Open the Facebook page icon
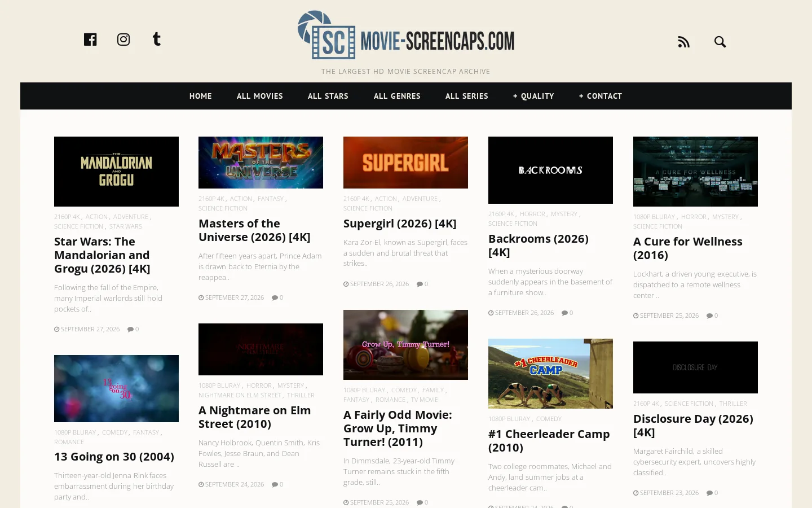The image size is (812, 508). pyautogui.click(x=90, y=40)
